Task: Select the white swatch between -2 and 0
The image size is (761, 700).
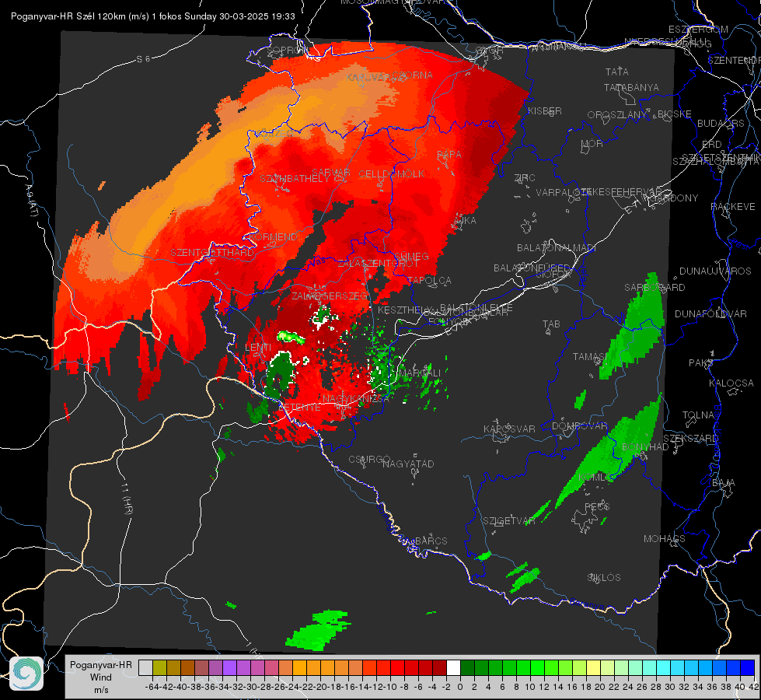Action: [453, 667]
